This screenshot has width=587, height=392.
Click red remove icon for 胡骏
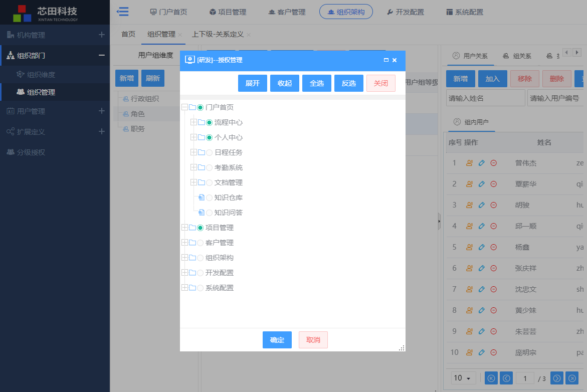(493, 205)
